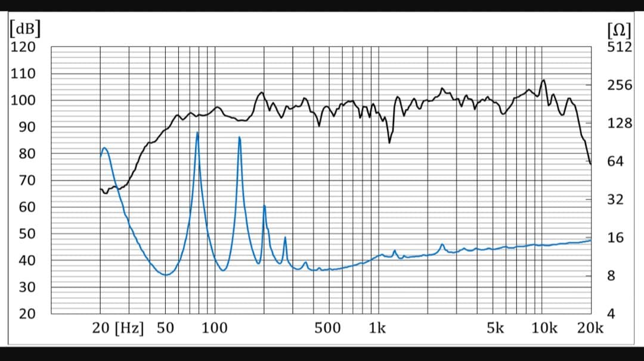The width and height of the screenshot is (644, 361).
Task: Click the 70 dB axis label
Action: coord(23,180)
